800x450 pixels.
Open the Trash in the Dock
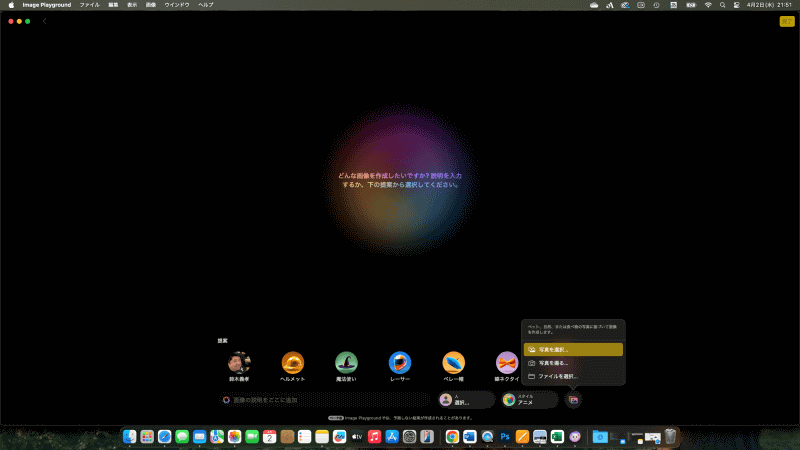click(670, 437)
